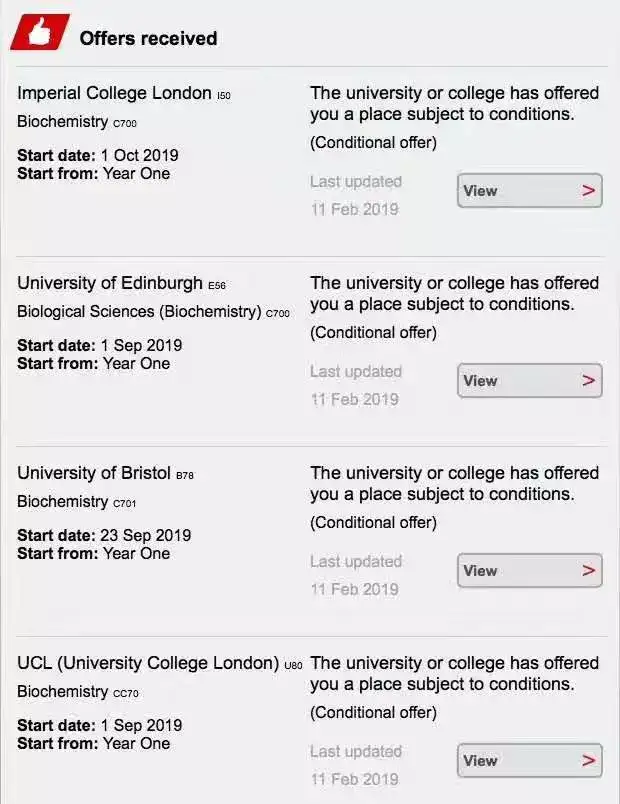Click the Offers received section title

coord(148,38)
